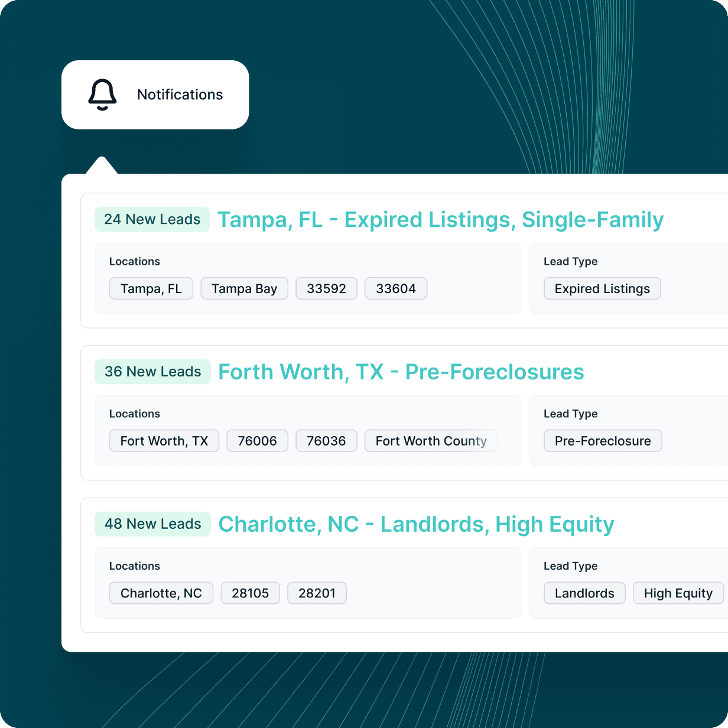This screenshot has width=728, height=728.
Task: Select the Expired Listings lead type
Action: point(602,288)
